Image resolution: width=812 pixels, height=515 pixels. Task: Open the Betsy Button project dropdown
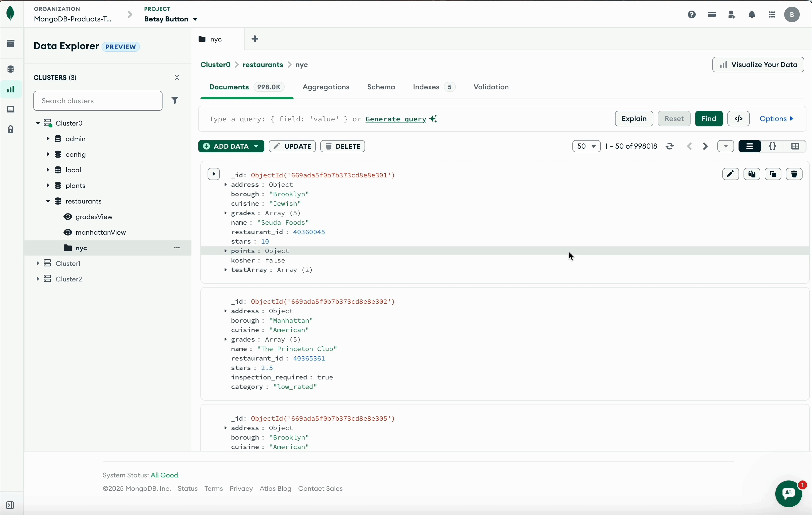point(171,19)
